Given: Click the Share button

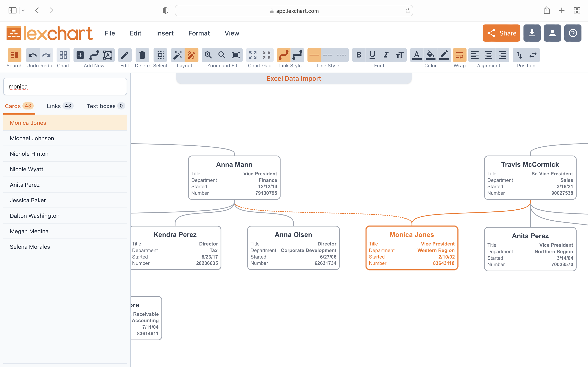Looking at the screenshot, I should 501,33.
